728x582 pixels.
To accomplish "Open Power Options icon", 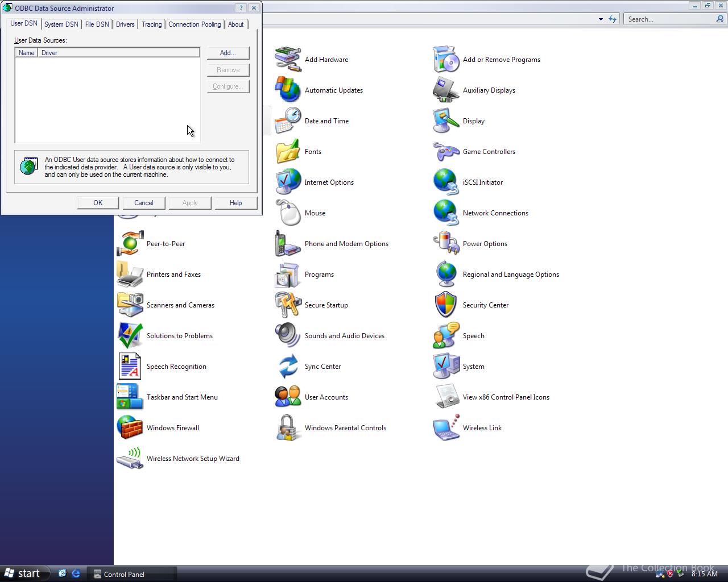I will click(446, 244).
